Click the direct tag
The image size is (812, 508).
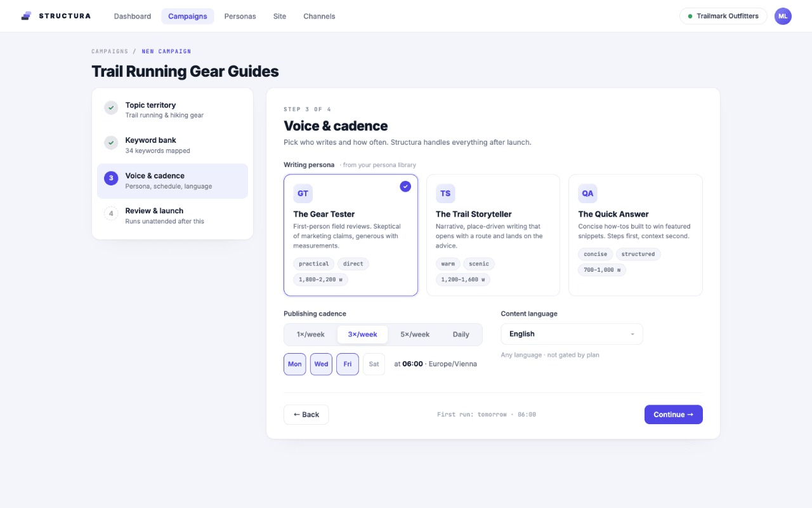(x=353, y=264)
